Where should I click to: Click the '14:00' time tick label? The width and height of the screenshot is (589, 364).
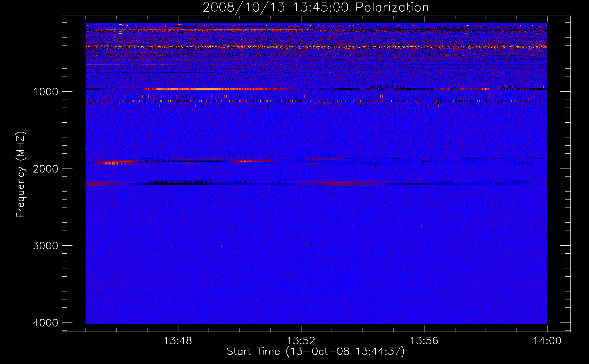coord(547,341)
